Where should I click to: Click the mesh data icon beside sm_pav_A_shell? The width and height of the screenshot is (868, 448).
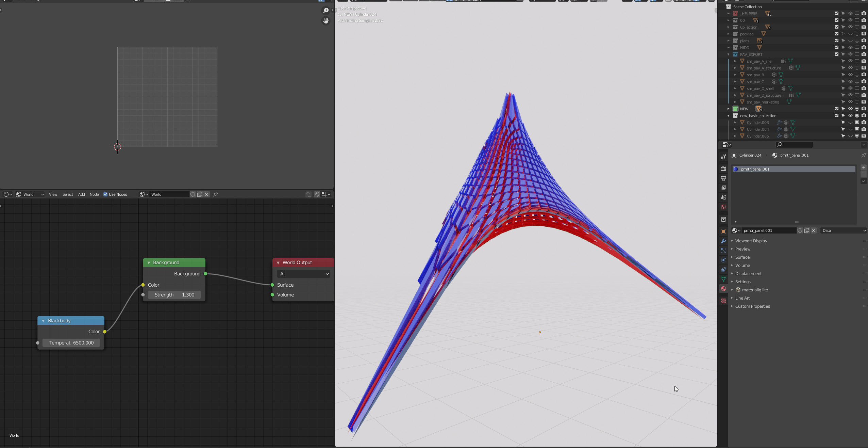(790, 61)
